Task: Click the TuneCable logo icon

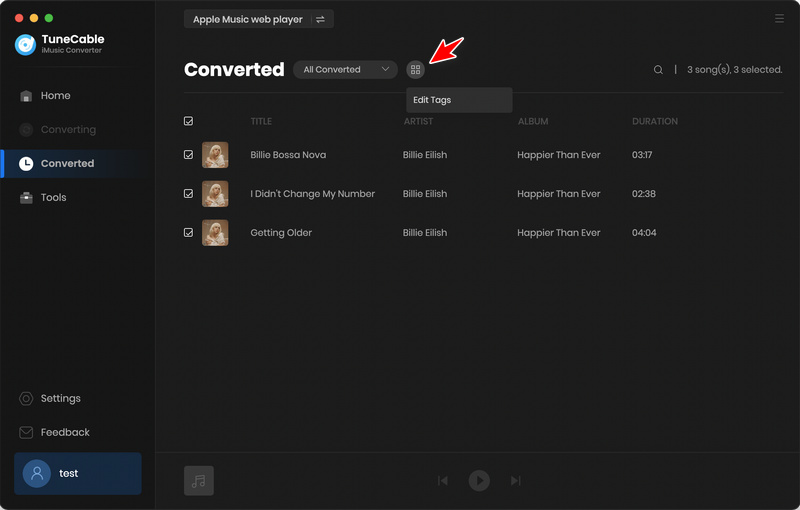Action: tap(26, 44)
